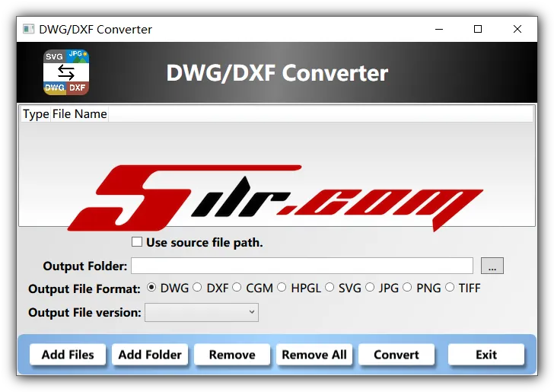This screenshot has height=392, width=554.
Task: Click the Add Folder button
Action: (x=150, y=354)
